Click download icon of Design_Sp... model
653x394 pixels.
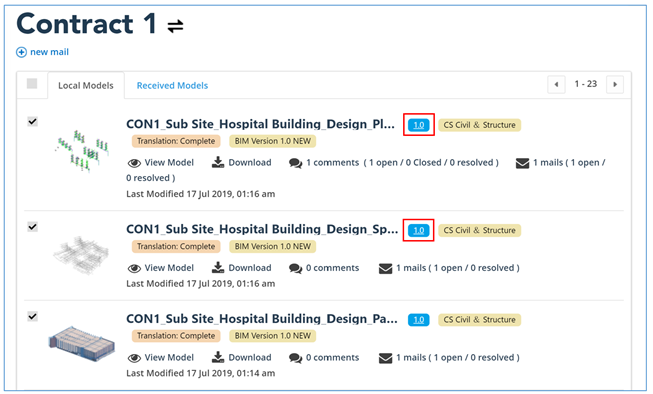pos(218,268)
